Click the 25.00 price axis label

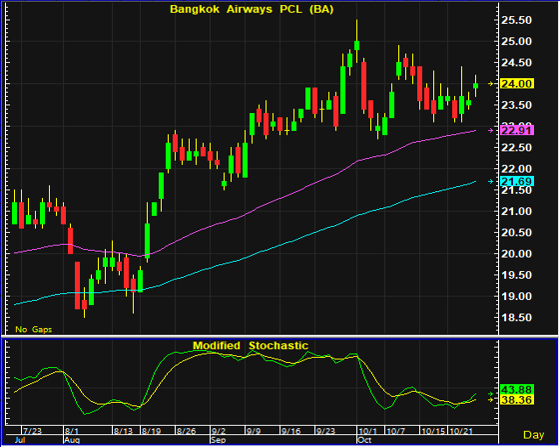(516, 41)
